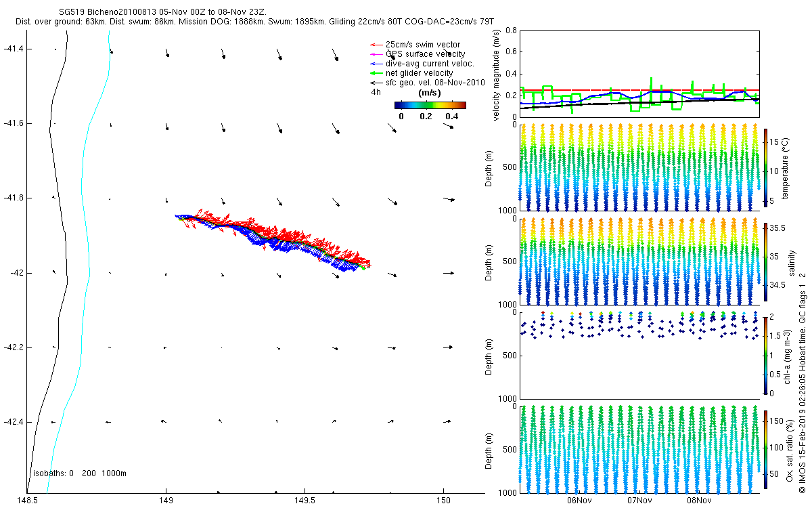Click the 'Dist. over ground: 63km' subtitle line
Viewport: 812px width, 508px height.
click(x=255, y=22)
